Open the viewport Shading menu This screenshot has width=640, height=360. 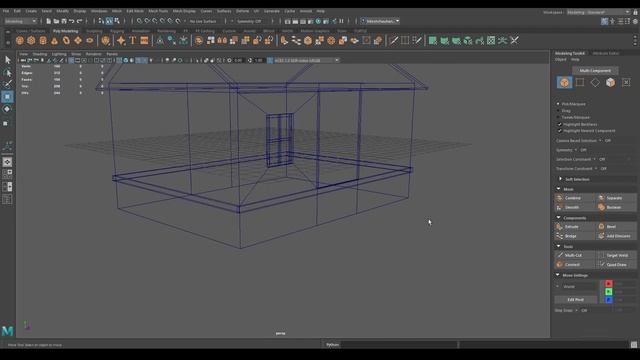[40, 54]
